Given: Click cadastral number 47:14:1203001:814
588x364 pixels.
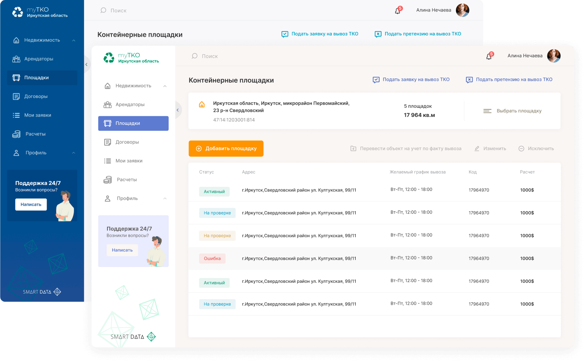Looking at the screenshot, I should (x=234, y=120).
